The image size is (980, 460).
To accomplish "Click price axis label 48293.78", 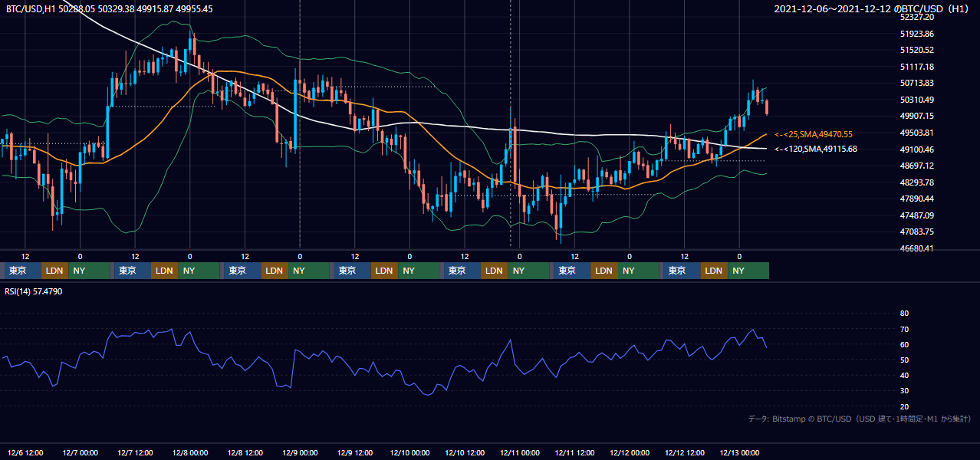I will tap(916, 182).
